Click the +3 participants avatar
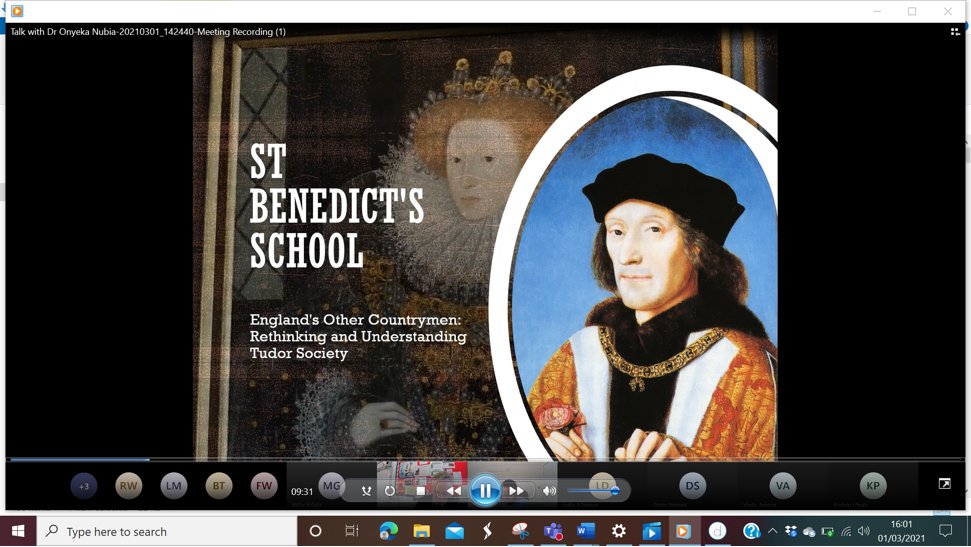Screen dimensions: 971x547 tap(84, 486)
